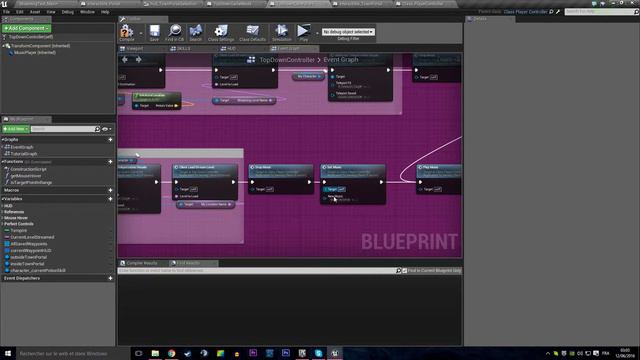This screenshot has width=640, height=360.
Task: Open File Explorer from the taskbar
Action: click(x=155, y=353)
